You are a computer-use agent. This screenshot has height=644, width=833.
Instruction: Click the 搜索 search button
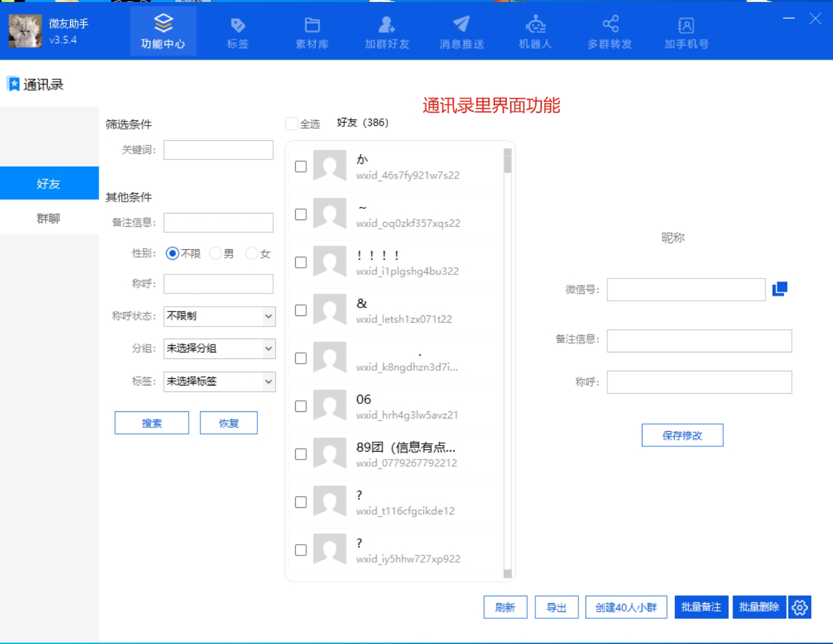coord(152,423)
